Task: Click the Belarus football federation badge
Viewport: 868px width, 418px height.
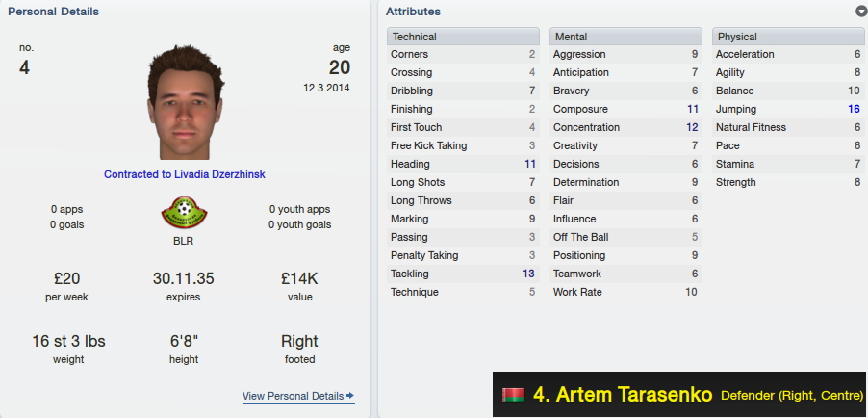Action: (x=184, y=212)
